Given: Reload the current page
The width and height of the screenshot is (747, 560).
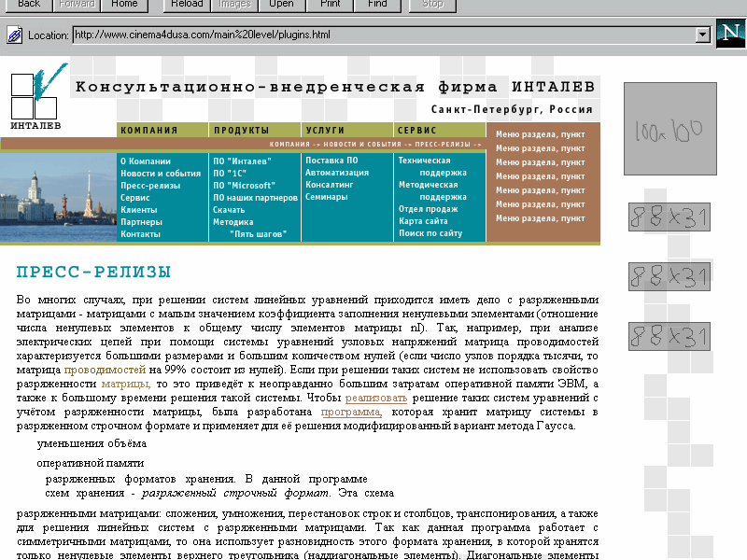Looking at the screenshot, I should 187,5.
